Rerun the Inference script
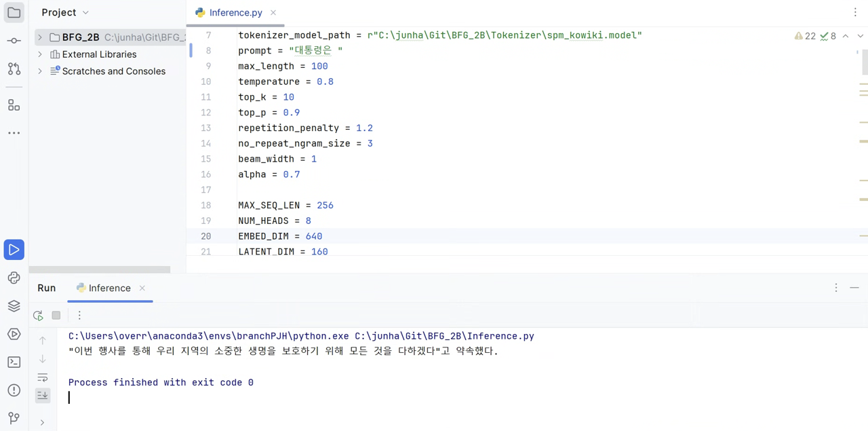868x431 pixels. [x=38, y=316]
